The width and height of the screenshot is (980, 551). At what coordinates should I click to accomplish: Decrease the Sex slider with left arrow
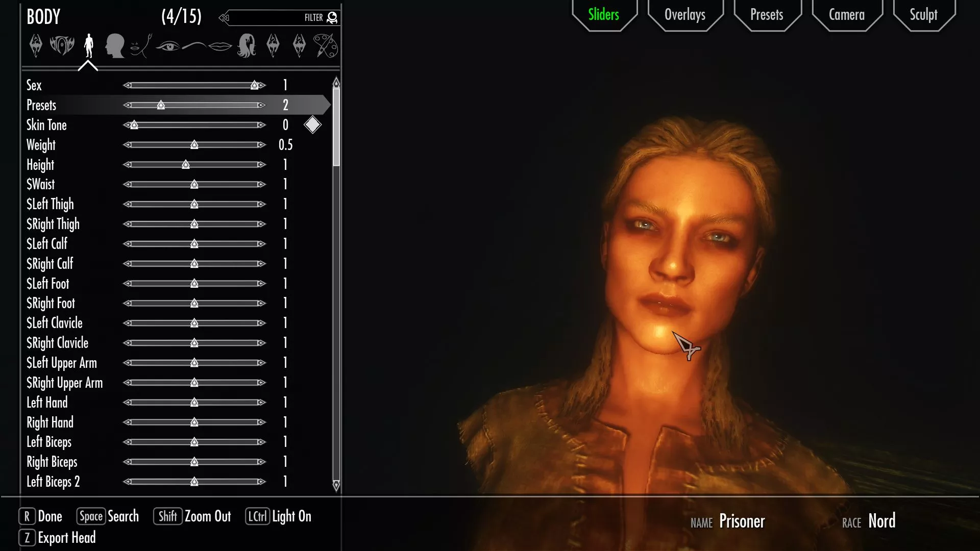click(x=128, y=85)
